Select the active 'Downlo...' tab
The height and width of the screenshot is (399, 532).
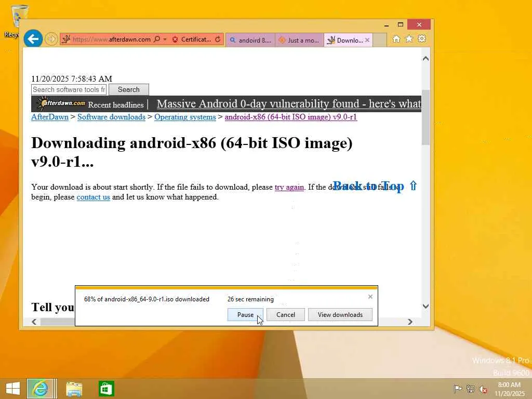(345, 41)
